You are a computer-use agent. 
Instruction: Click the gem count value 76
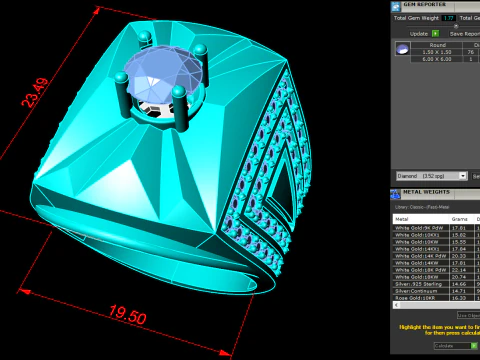click(470, 52)
